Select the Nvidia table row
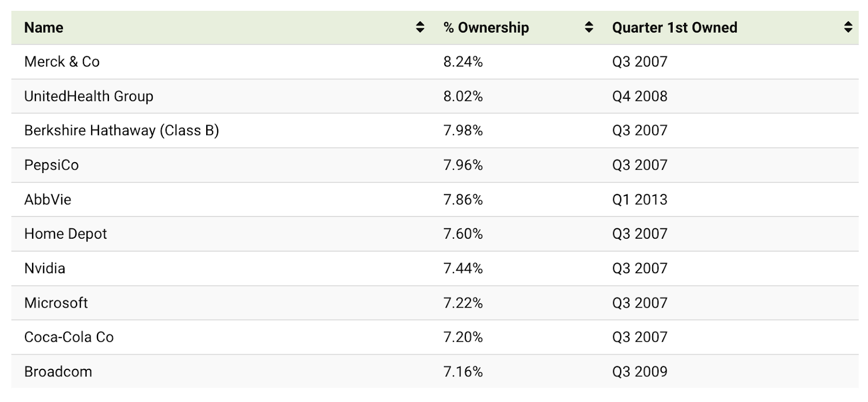The image size is (868, 402). tap(44, 268)
